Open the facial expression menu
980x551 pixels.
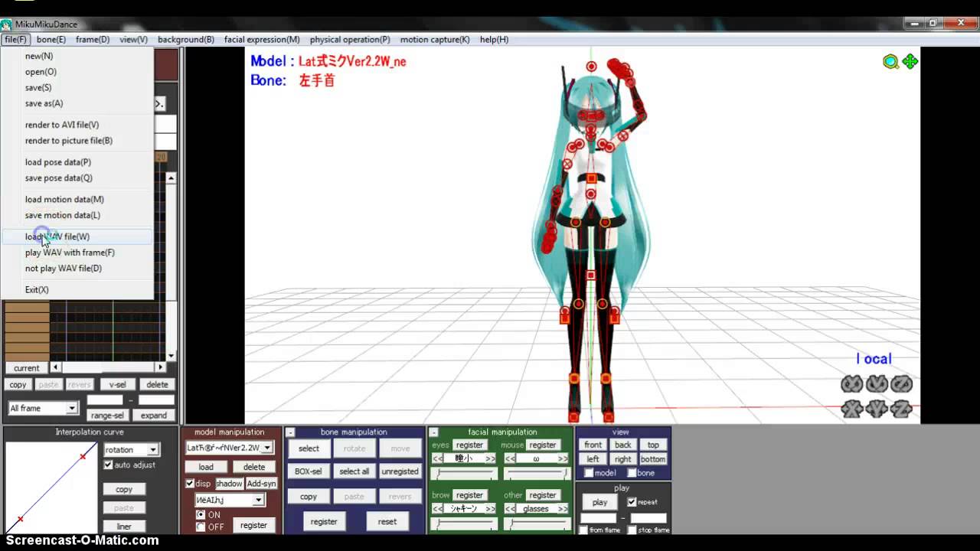262,40
